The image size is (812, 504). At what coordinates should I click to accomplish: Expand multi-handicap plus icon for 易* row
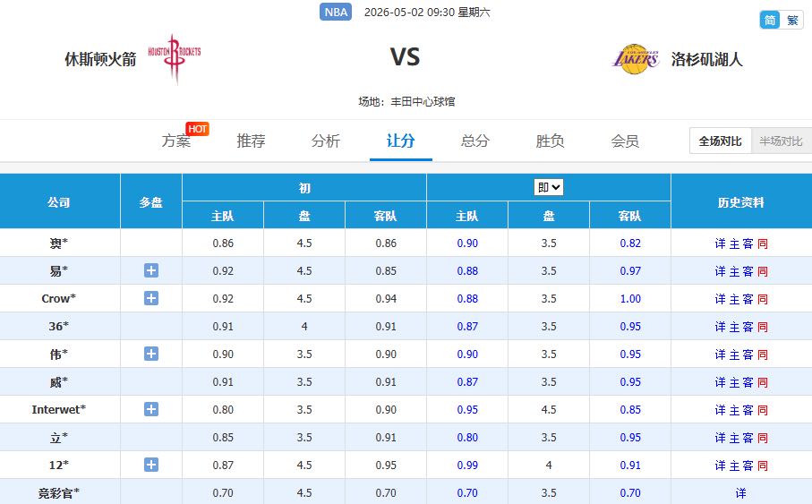(x=151, y=270)
